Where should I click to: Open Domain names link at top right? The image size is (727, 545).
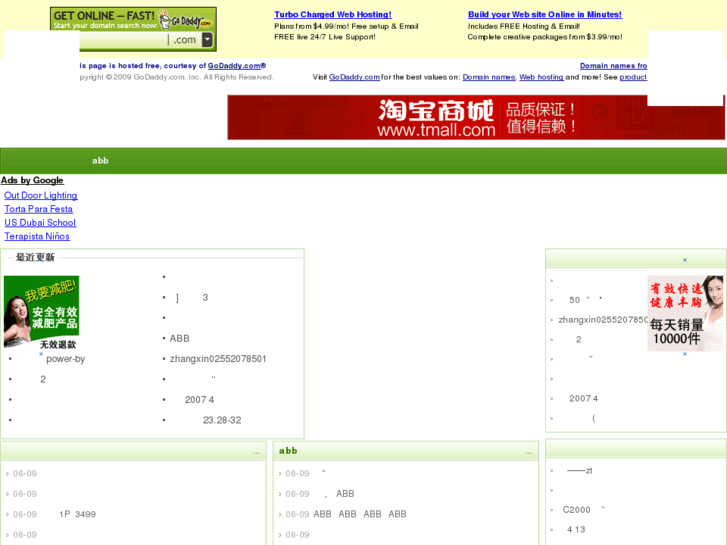[x=613, y=66]
